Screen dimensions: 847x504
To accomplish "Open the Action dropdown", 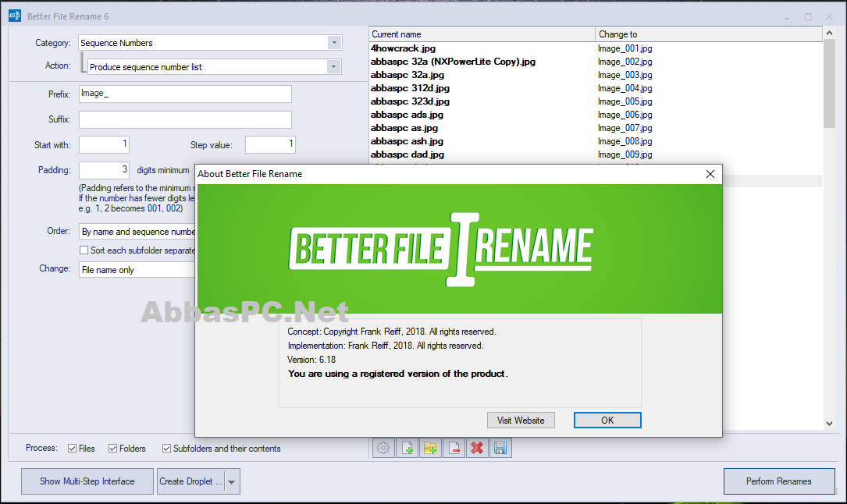I will 333,67.
